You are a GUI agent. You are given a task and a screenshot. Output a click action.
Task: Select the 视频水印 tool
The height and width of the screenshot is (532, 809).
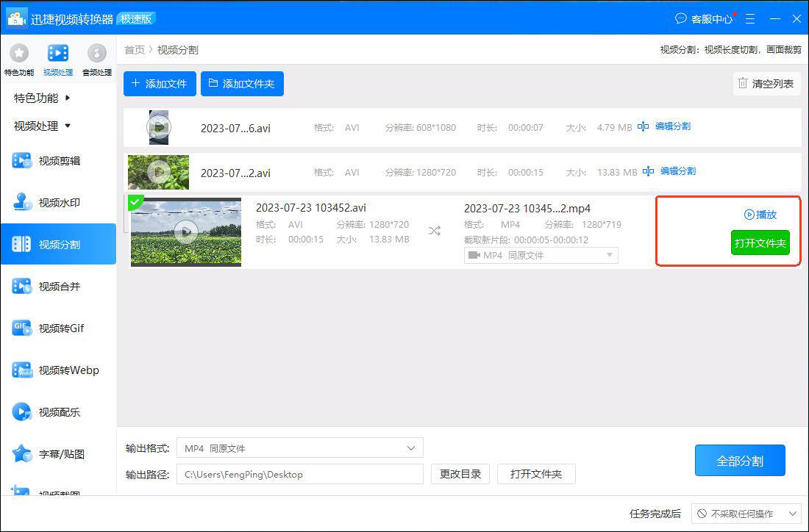[59, 202]
